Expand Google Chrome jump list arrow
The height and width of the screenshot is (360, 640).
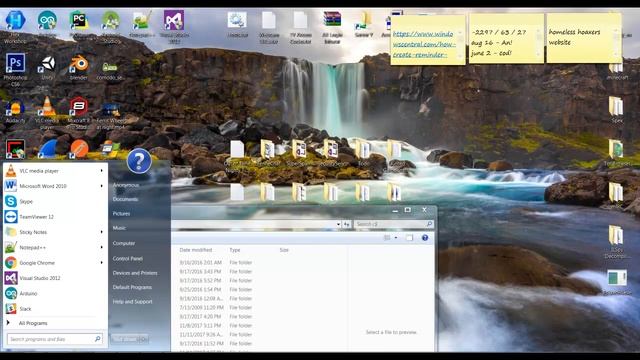[x=102, y=263]
